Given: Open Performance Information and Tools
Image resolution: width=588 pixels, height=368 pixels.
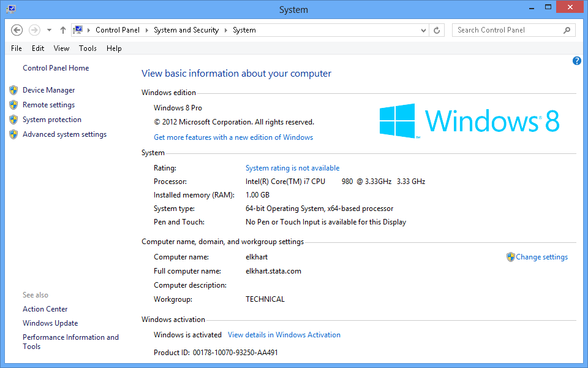Looking at the screenshot, I should point(70,342).
